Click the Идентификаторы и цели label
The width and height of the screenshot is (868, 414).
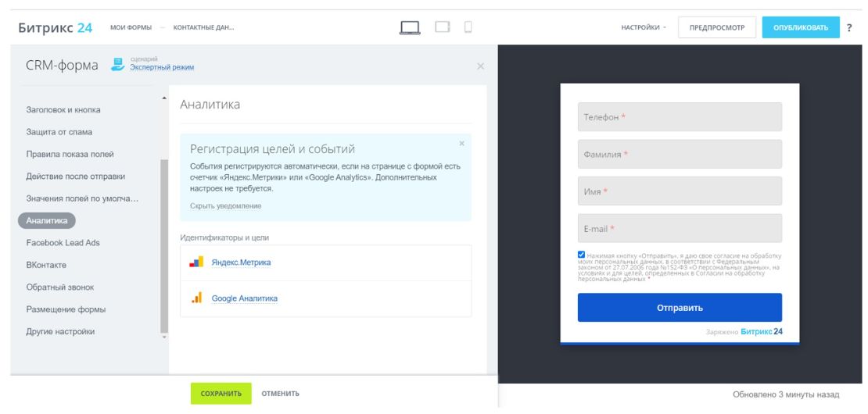click(224, 237)
